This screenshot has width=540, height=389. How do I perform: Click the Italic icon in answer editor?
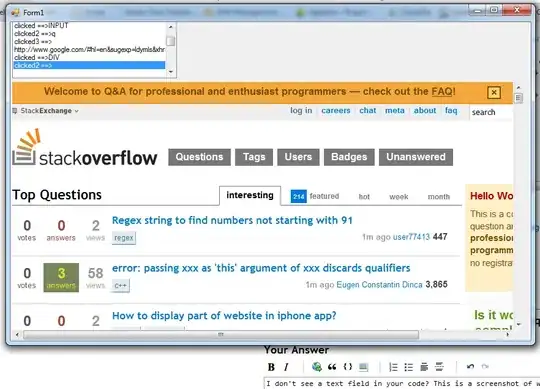(286, 367)
